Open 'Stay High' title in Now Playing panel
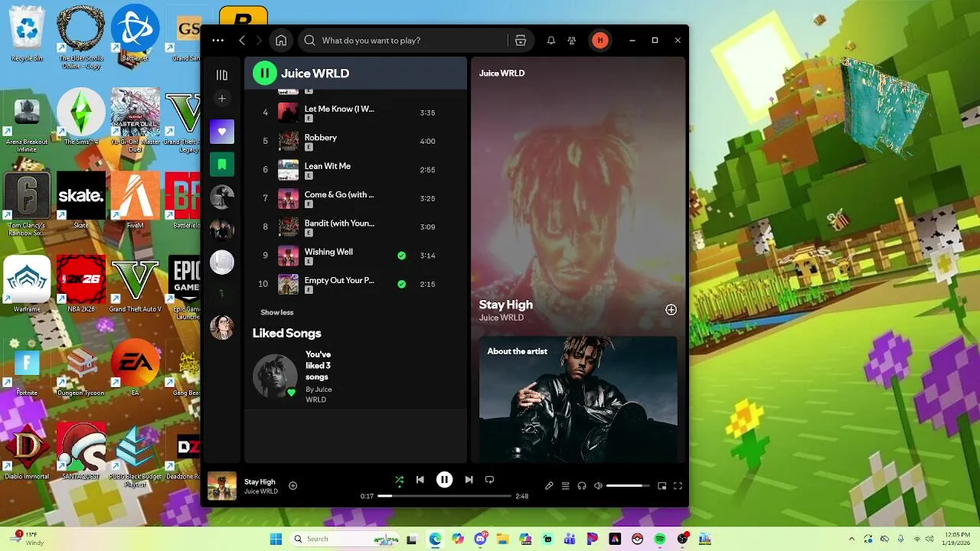The image size is (980, 551). point(506,305)
